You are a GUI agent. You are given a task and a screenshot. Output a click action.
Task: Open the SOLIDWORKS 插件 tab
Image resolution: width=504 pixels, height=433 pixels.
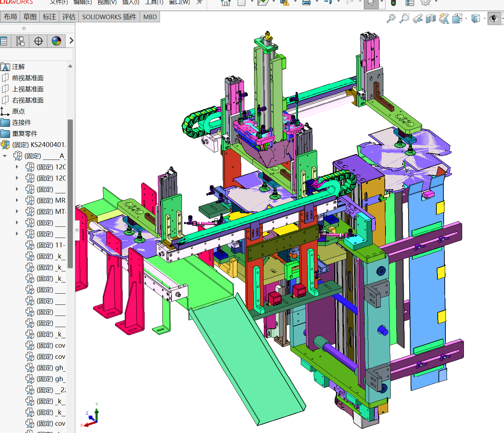(x=109, y=17)
